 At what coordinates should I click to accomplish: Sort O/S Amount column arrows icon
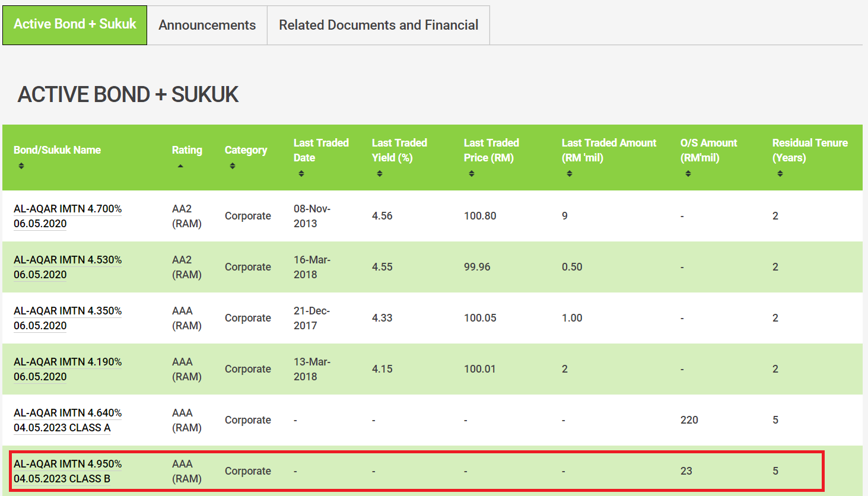[x=688, y=174]
